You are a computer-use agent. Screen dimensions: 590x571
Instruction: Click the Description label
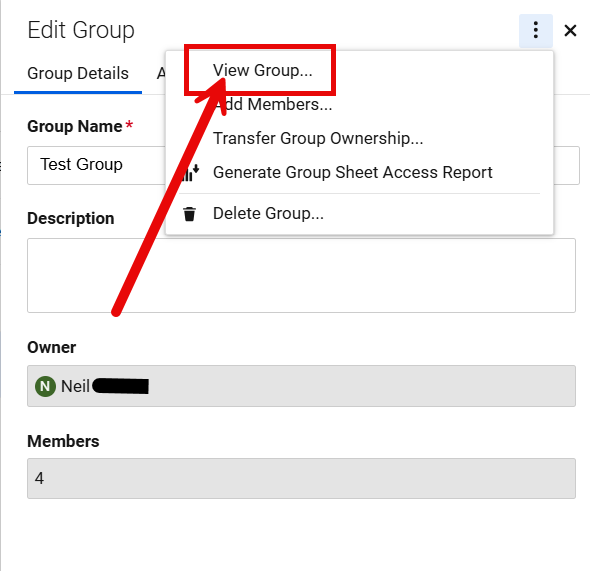[71, 219]
